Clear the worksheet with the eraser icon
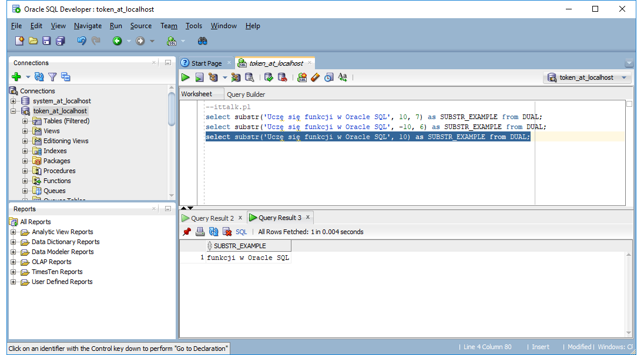Image resolution: width=644 pixels, height=355 pixels. point(315,77)
